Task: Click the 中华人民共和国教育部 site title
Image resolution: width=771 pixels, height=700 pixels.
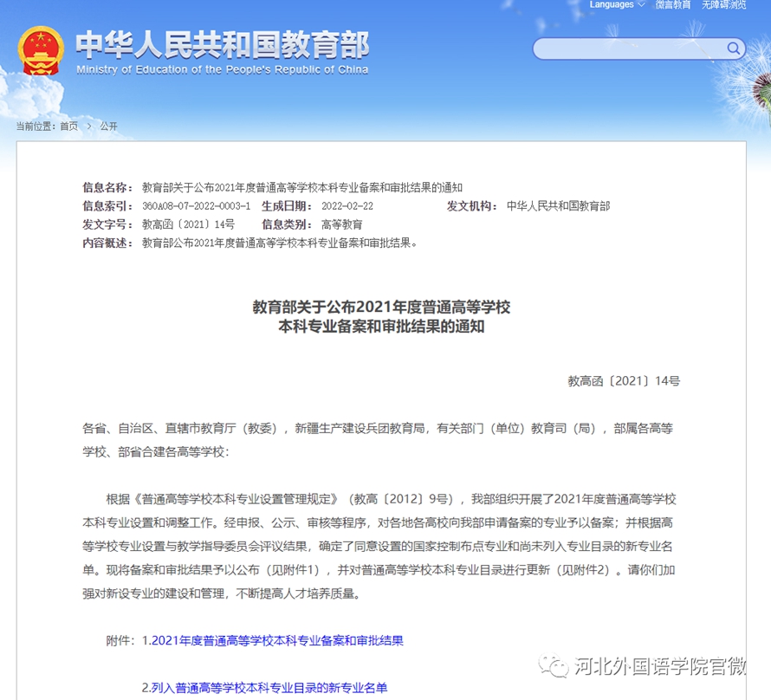Action: (x=222, y=43)
